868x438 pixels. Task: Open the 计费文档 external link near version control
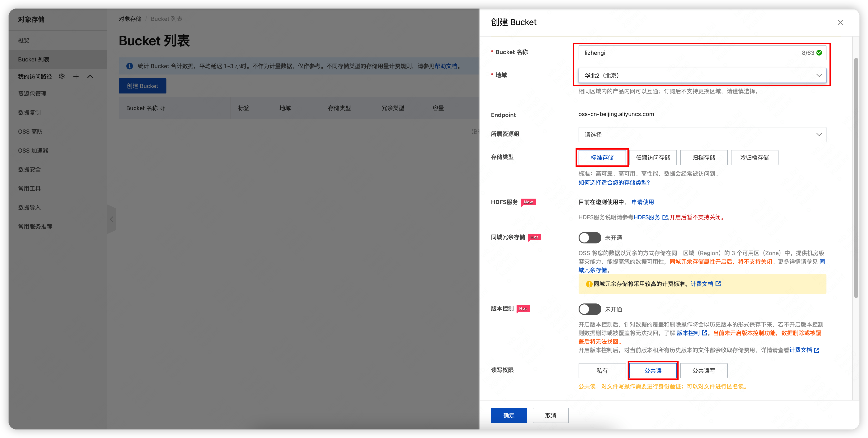(x=816, y=350)
